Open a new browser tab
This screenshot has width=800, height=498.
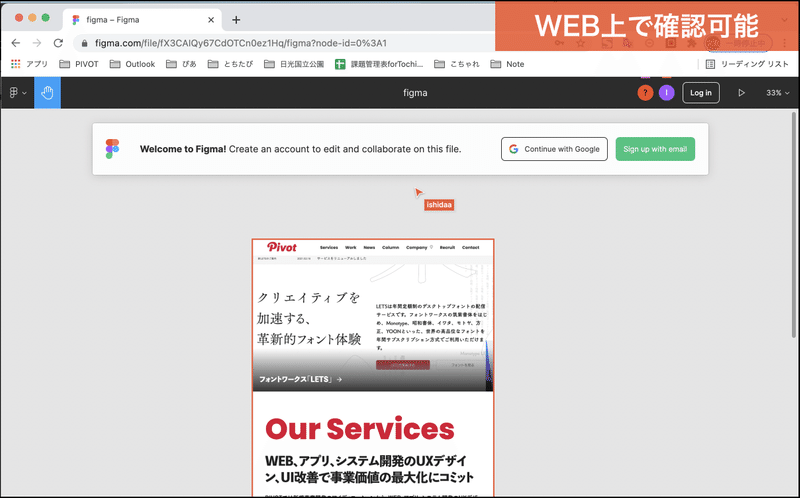[236, 20]
